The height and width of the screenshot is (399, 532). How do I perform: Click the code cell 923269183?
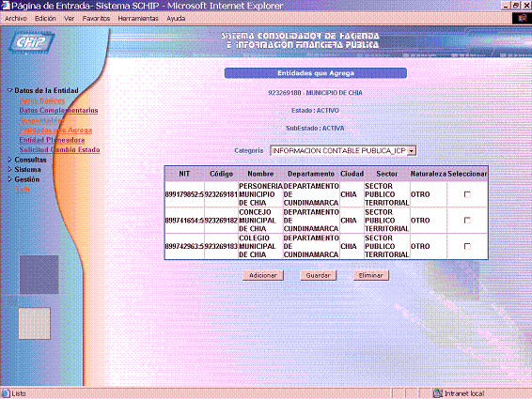(x=221, y=247)
